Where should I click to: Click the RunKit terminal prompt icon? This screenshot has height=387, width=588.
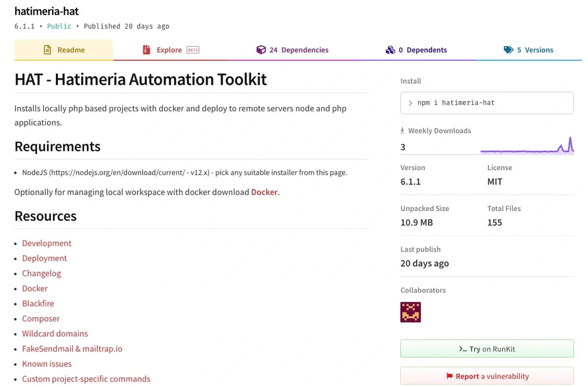click(463, 349)
